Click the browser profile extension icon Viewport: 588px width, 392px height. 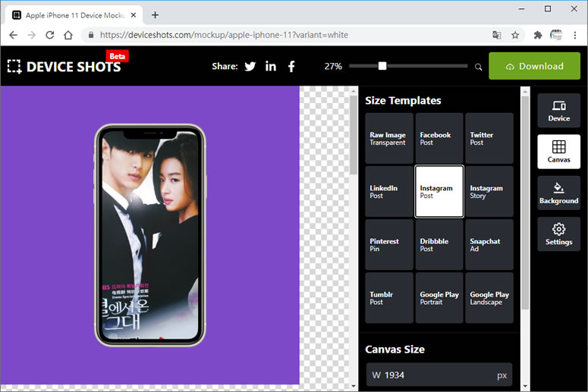556,35
